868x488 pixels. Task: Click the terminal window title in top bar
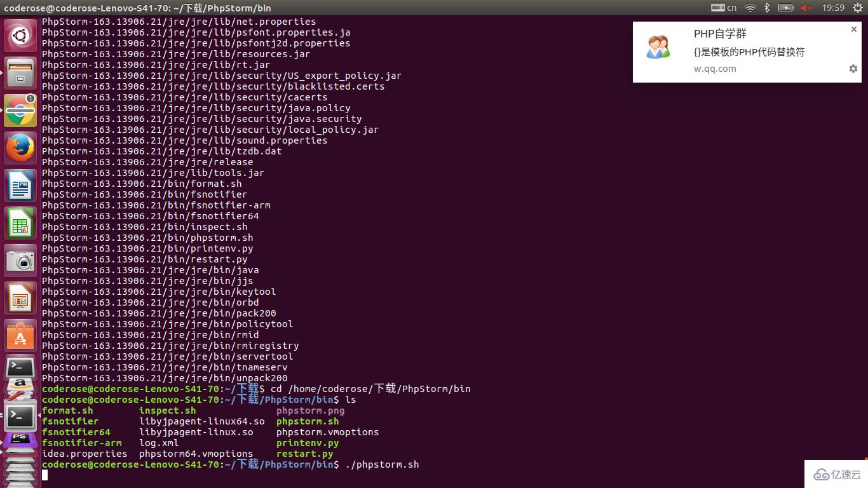point(137,8)
